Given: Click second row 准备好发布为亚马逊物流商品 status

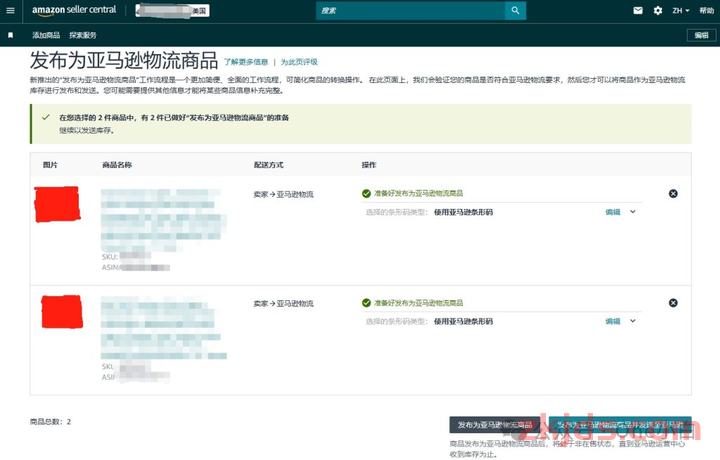Looking at the screenshot, I should pos(418,303).
